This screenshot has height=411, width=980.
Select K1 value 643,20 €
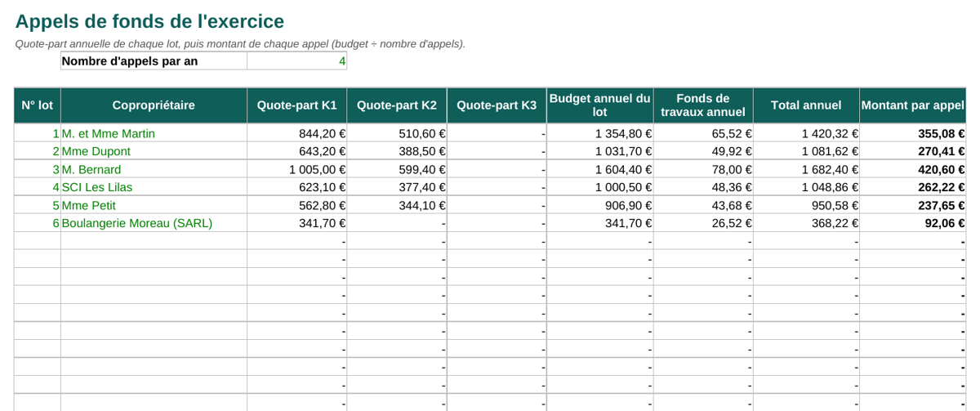point(297,151)
